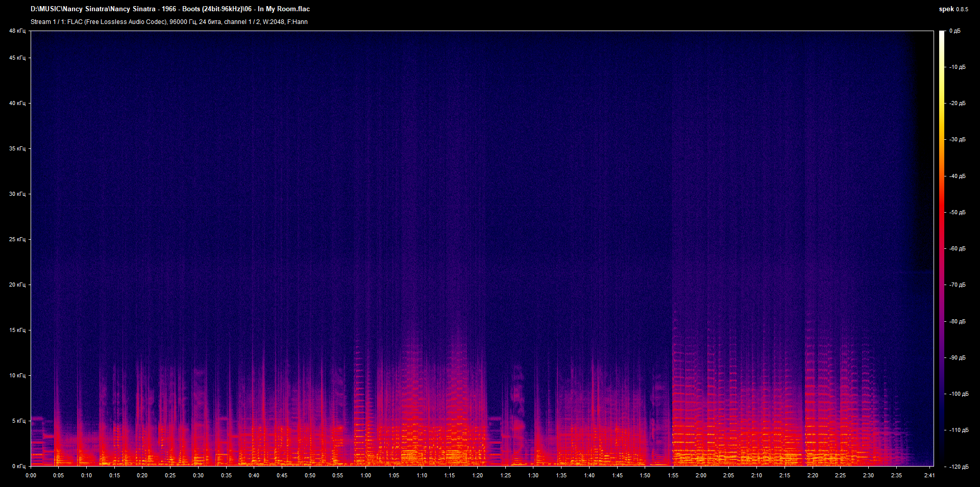Screen dimensions: 980x487
Task: Click the spek 0.8.5 version label
Action: pos(953,9)
